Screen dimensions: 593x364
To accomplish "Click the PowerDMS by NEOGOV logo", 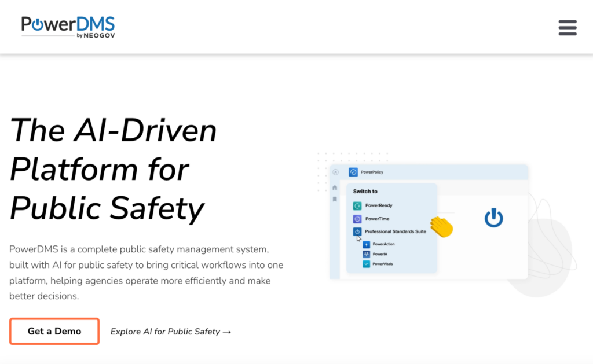I will point(68,27).
